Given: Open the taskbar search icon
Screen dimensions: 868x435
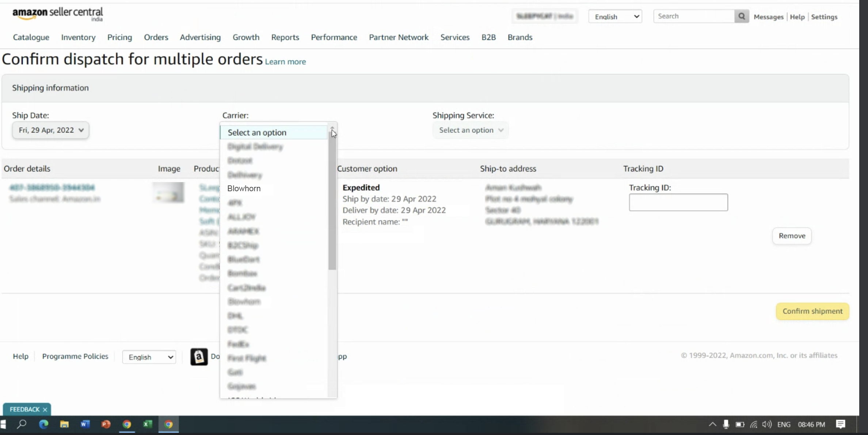Looking at the screenshot, I should click(x=22, y=424).
